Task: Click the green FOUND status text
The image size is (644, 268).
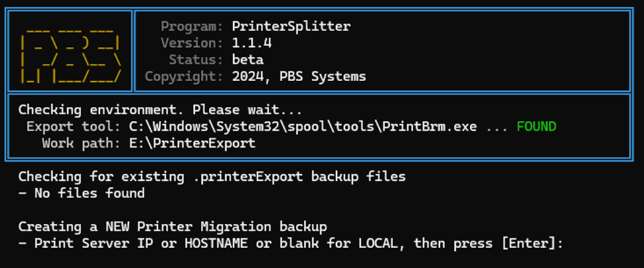Action: pos(536,126)
